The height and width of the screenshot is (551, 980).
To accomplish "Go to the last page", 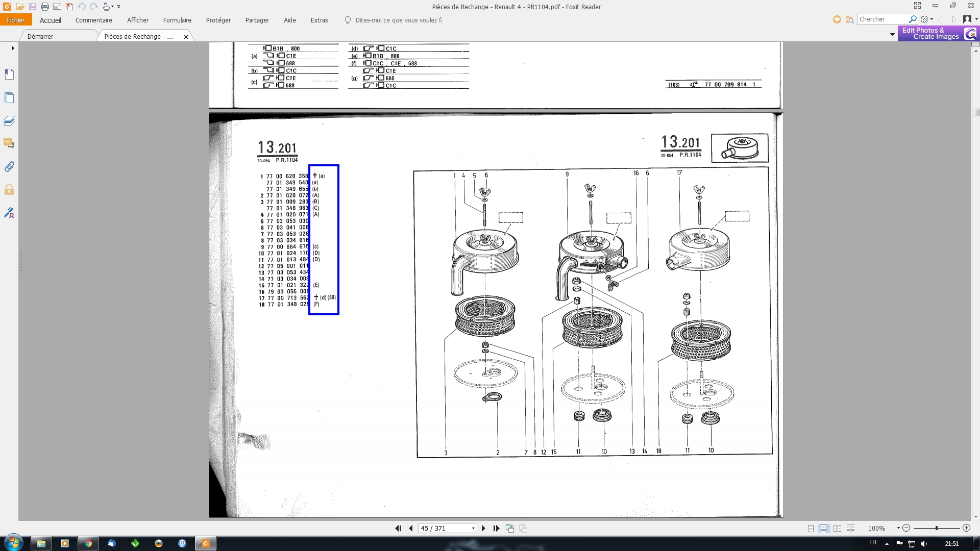I will [x=496, y=529].
